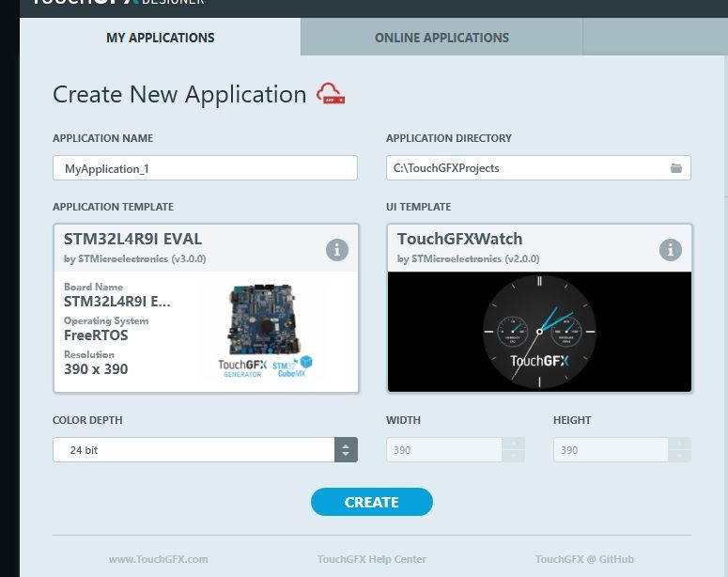Click the Application Directory path field
Viewport: 728px width, 577px height.
pos(538,168)
